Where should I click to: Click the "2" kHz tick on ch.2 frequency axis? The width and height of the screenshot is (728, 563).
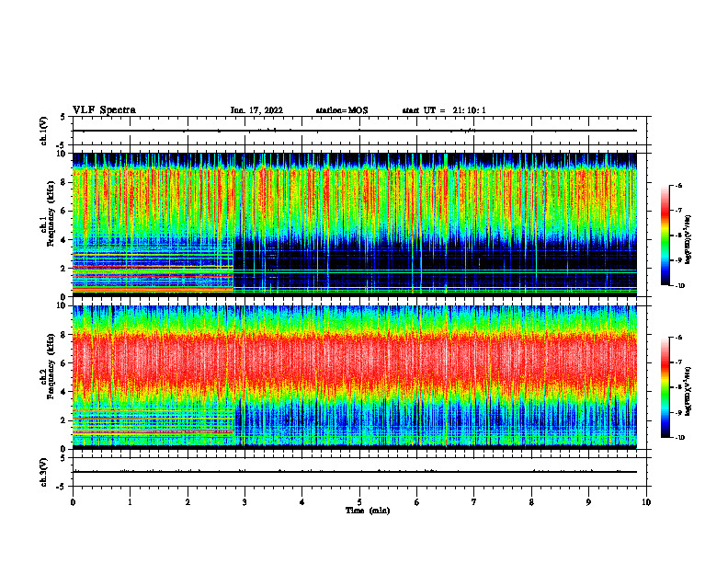[x=64, y=420]
